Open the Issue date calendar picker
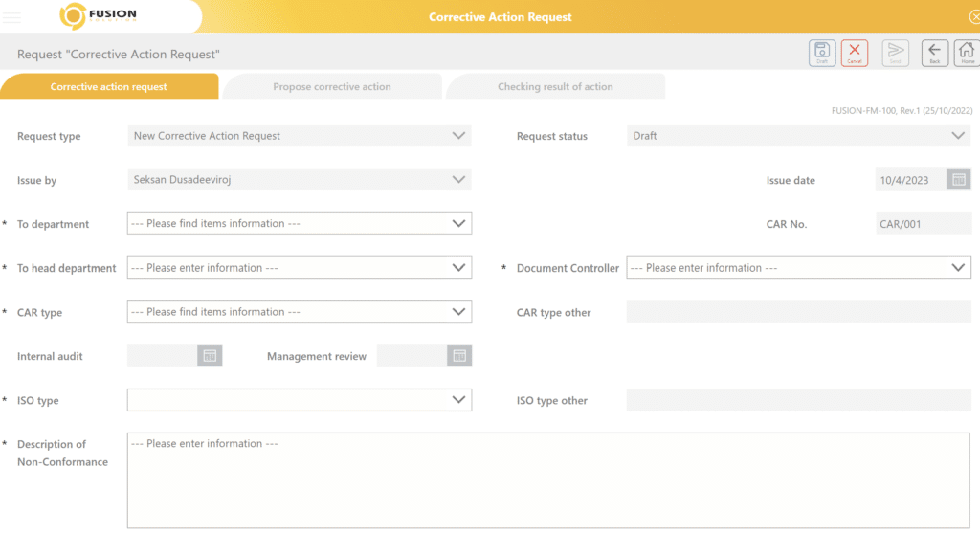 tap(958, 180)
